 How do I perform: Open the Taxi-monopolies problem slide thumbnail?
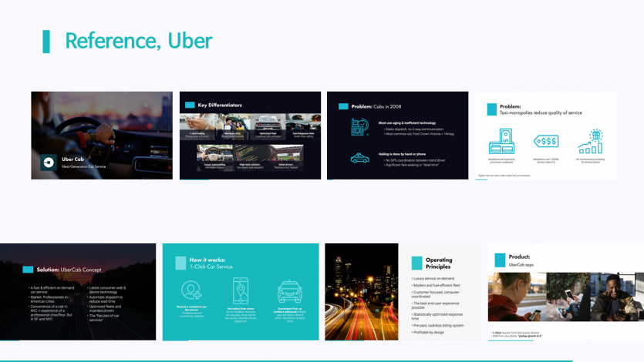coord(546,136)
